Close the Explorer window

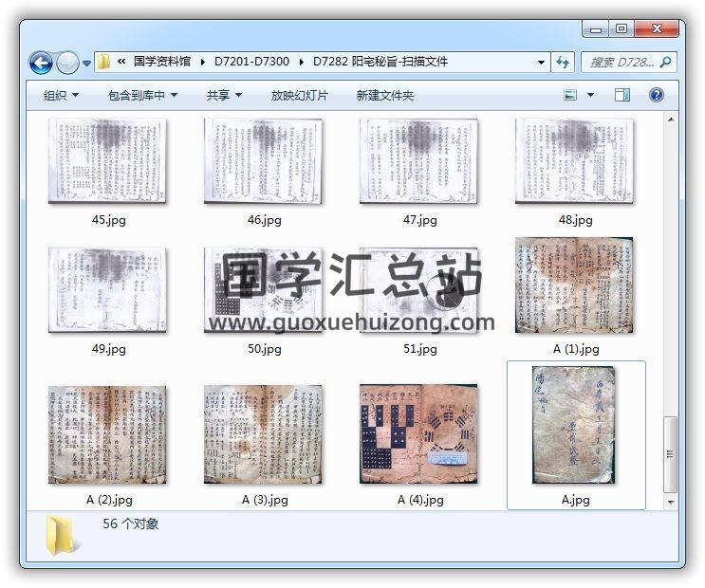coord(657,29)
